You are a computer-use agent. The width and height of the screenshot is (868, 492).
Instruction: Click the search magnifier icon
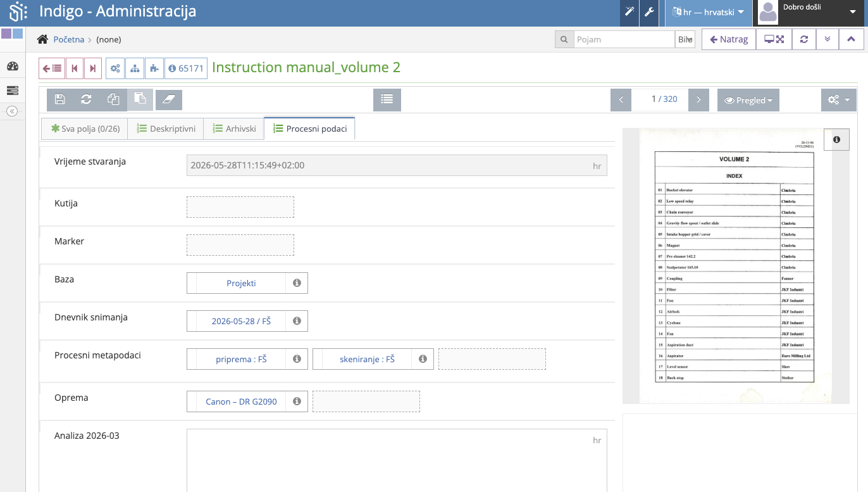[x=564, y=39]
